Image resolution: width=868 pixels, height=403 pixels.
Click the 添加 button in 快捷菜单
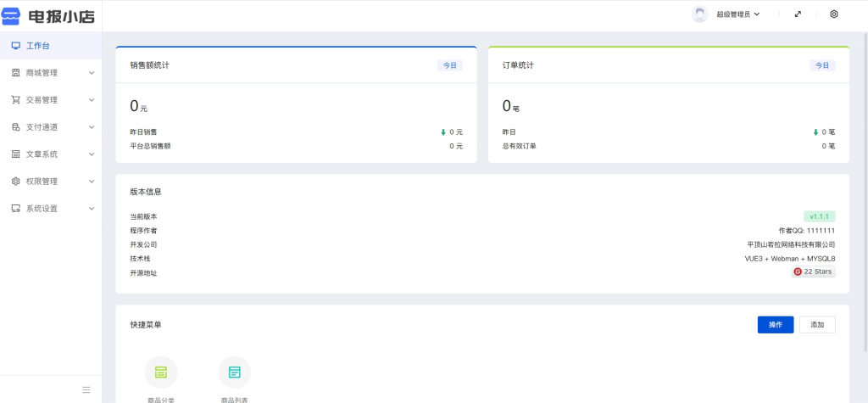coord(817,325)
